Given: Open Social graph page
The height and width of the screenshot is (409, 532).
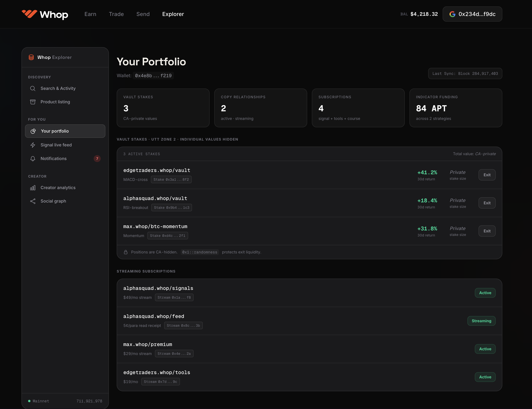Looking at the screenshot, I should pos(65,201).
